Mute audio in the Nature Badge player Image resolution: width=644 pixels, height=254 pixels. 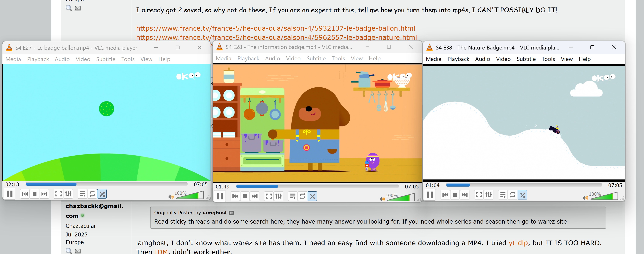[x=585, y=198]
